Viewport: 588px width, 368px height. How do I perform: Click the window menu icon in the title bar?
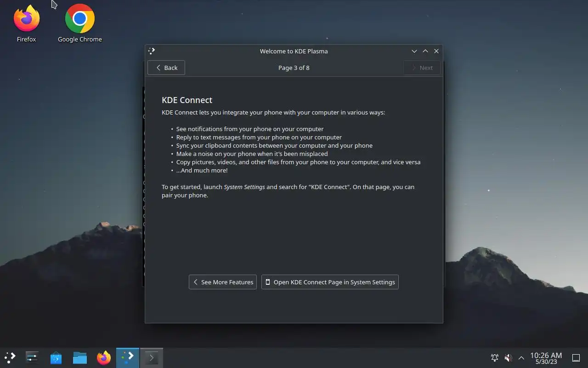[x=152, y=51]
